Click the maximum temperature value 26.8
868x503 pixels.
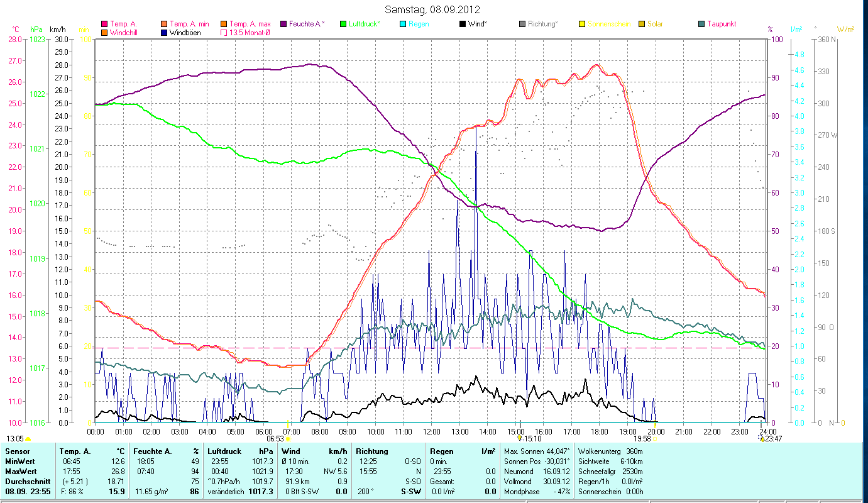[x=119, y=471]
